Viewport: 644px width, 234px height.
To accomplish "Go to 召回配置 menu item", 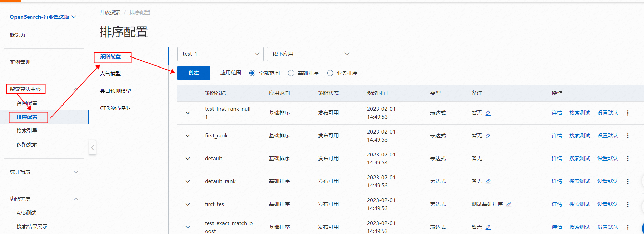I will [27, 103].
